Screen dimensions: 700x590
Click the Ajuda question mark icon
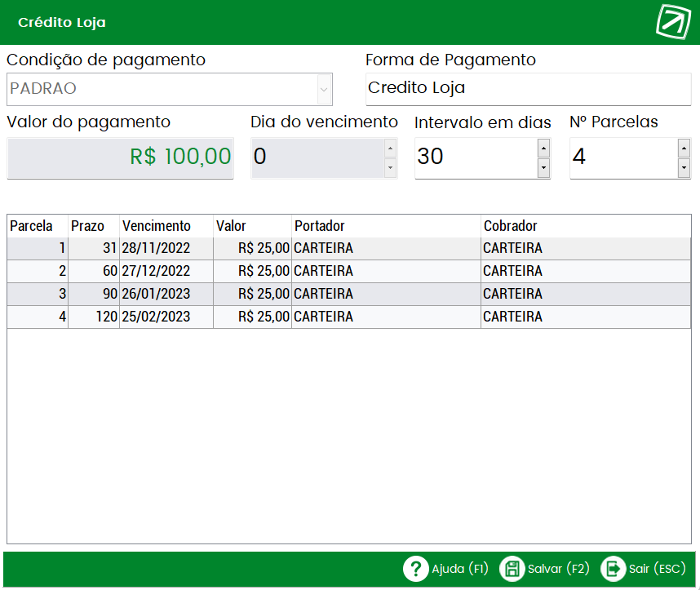point(415,569)
